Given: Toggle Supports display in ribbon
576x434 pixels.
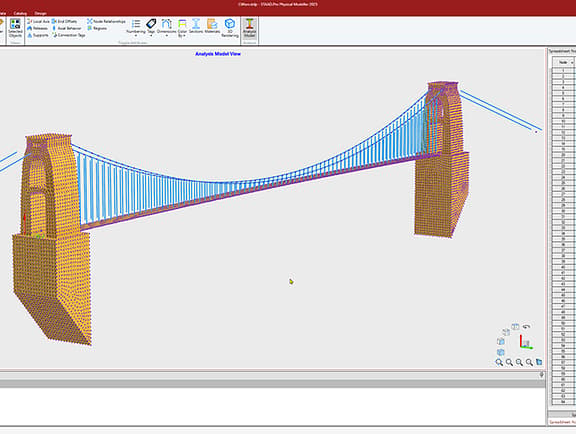Looking at the screenshot, I should click(x=38, y=35).
